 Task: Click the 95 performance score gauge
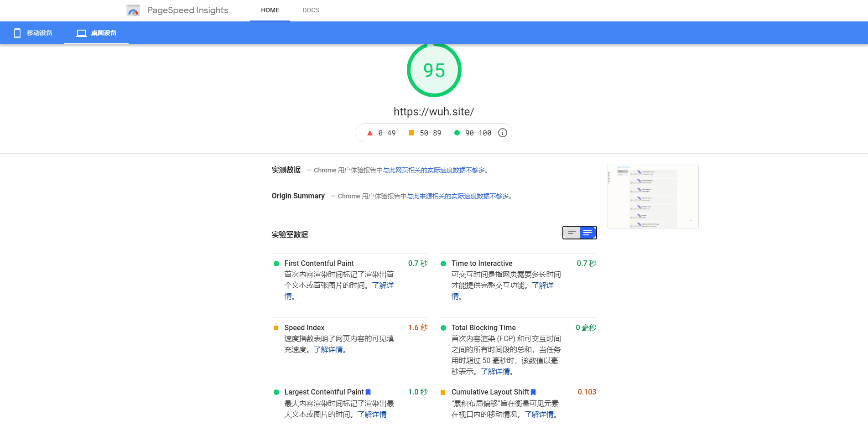pyautogui.click(x=434, y=70)
